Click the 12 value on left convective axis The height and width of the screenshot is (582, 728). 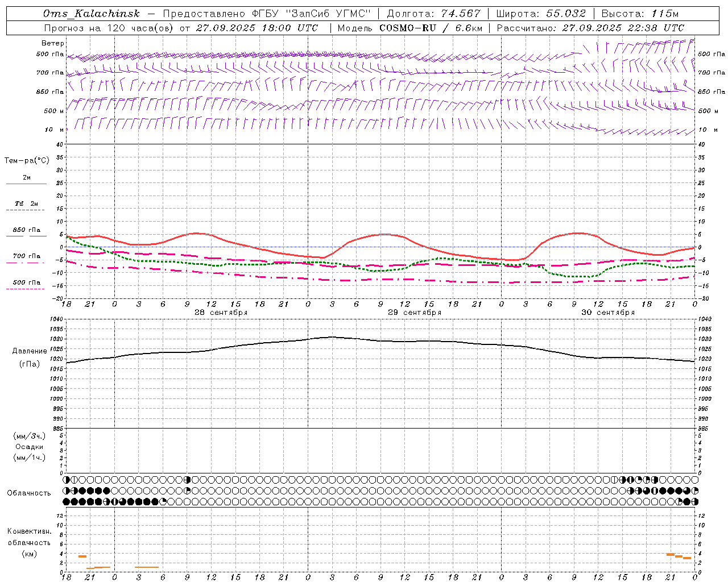[x=60, y=516]
